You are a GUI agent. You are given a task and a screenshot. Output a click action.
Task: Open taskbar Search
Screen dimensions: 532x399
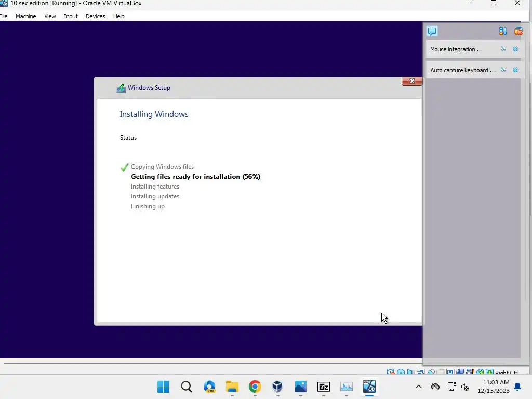pyautogui.click(x=187, y=387)
